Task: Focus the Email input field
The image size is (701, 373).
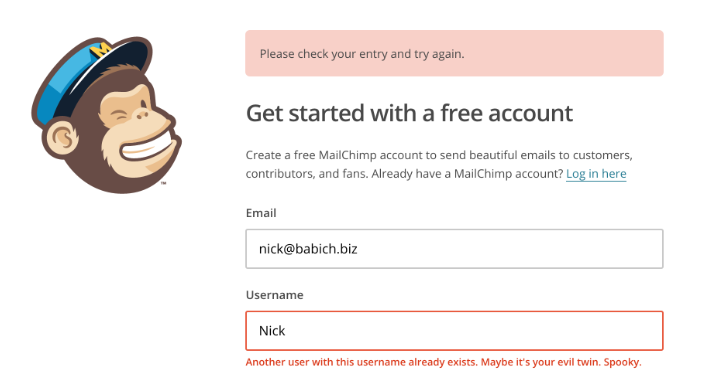Action: pos(454,249)
